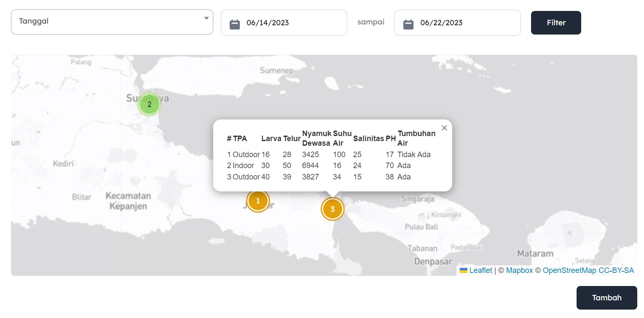Close the map popup with the X
The image size is (644, 318).
point(444,128)
